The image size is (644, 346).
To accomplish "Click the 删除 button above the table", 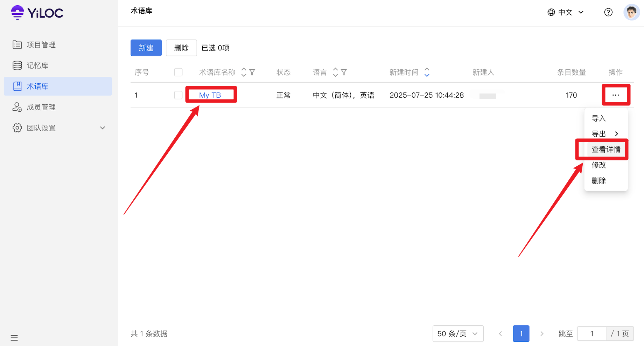I will point(181,48).
